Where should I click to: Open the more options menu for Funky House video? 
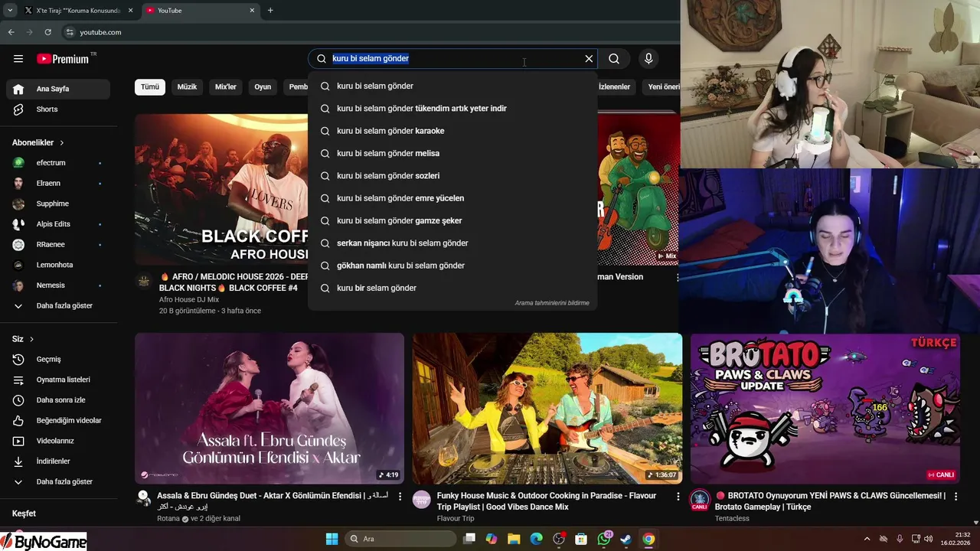678,497
